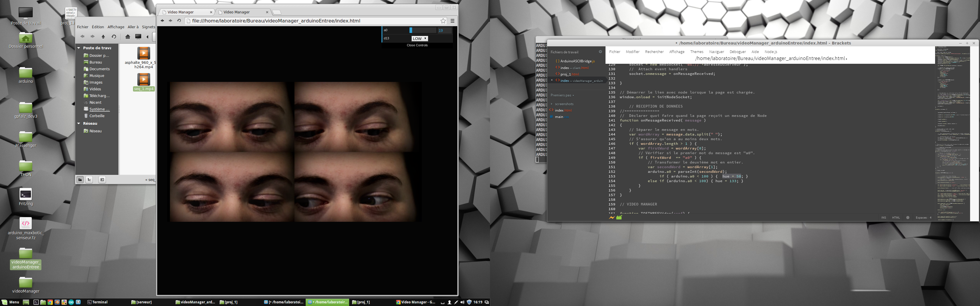This screenshot has width=980, height=306.
Task: Adjust the a0 slider in the controls panel
Action: (x=411, y=30)
